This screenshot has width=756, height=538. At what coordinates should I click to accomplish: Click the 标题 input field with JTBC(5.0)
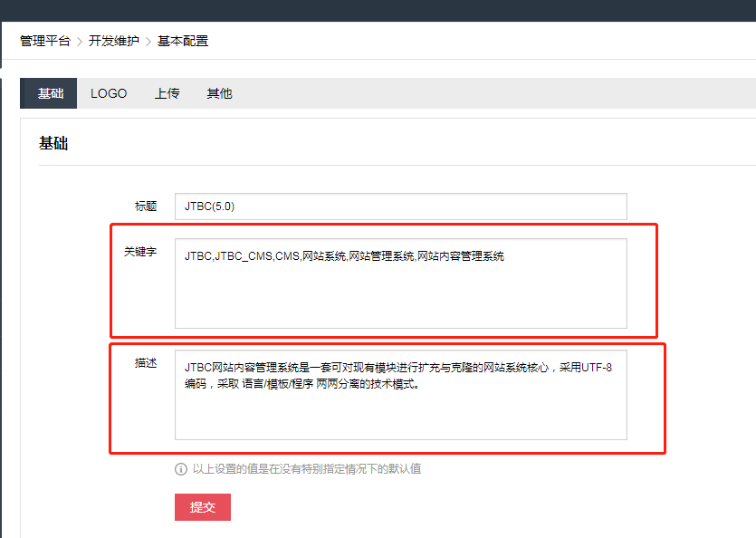[x=401, y=207]
